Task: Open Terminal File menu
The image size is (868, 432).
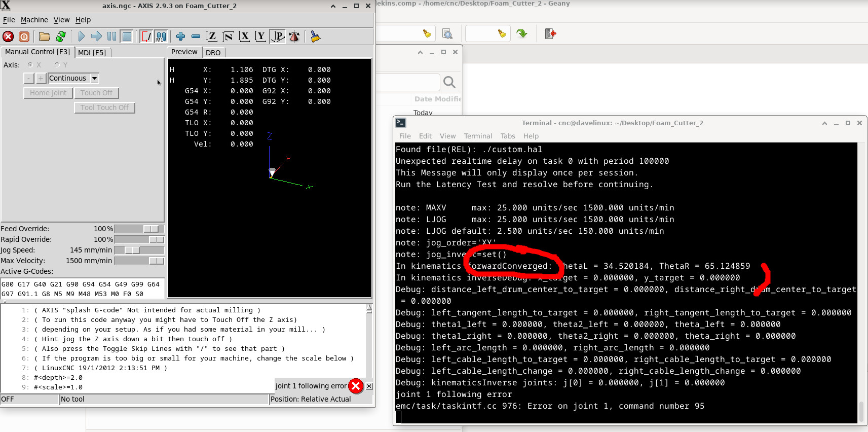Action: [x=405, y=136]
